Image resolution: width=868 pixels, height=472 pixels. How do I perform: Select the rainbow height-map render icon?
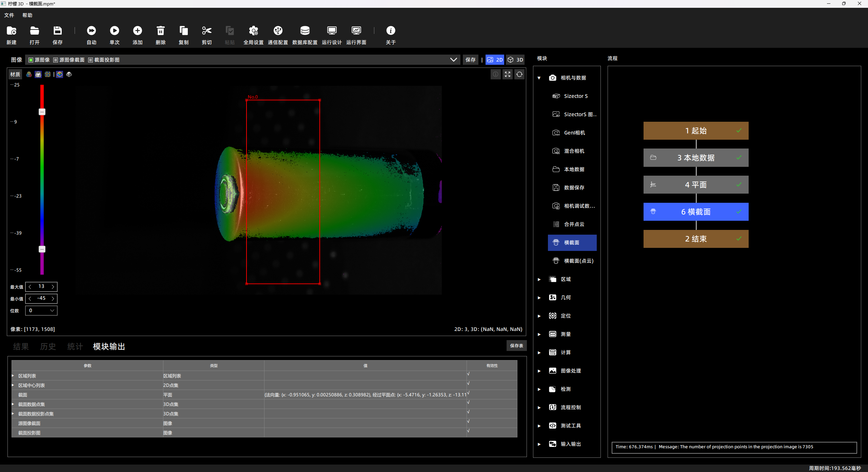(60, 74)
